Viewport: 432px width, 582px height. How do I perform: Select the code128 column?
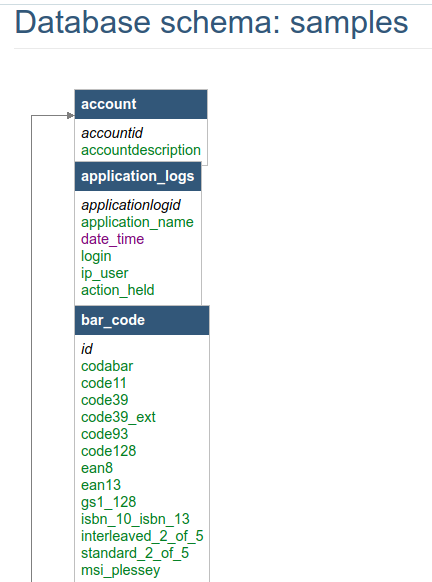(x=109, y=451)
